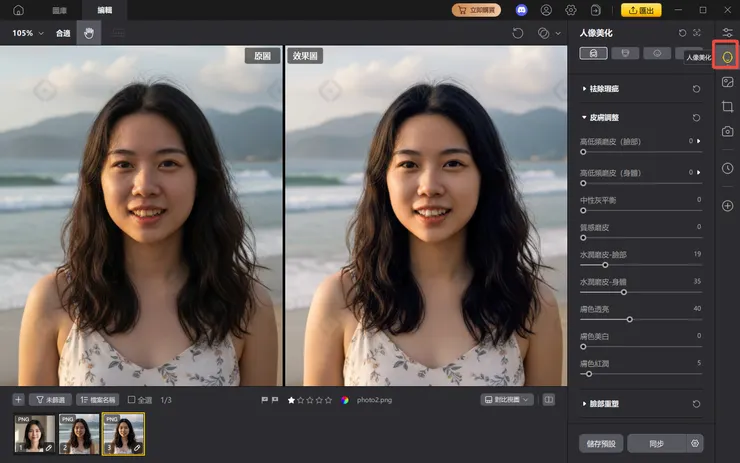Select the hand pan tool
Screen dimensions: 740x463
89,33
